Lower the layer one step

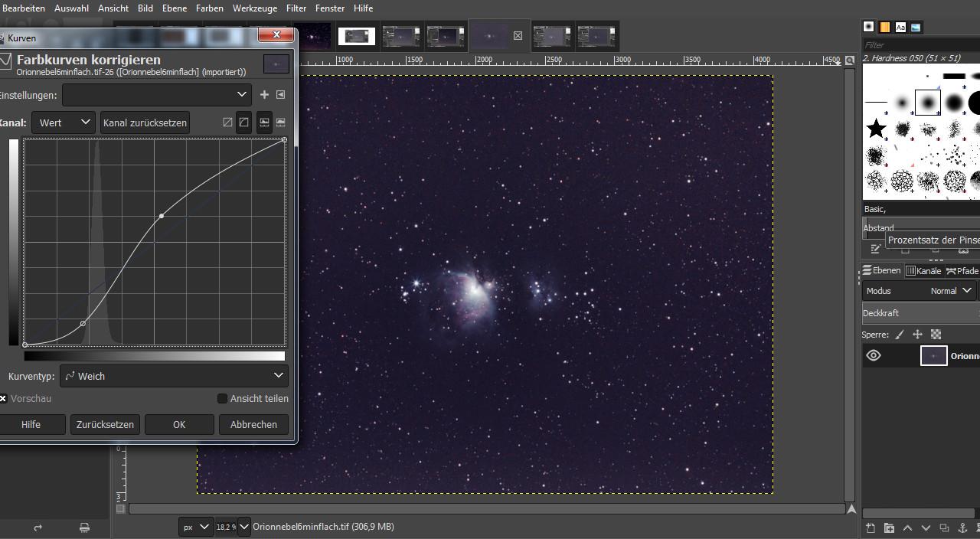[926, 528]
